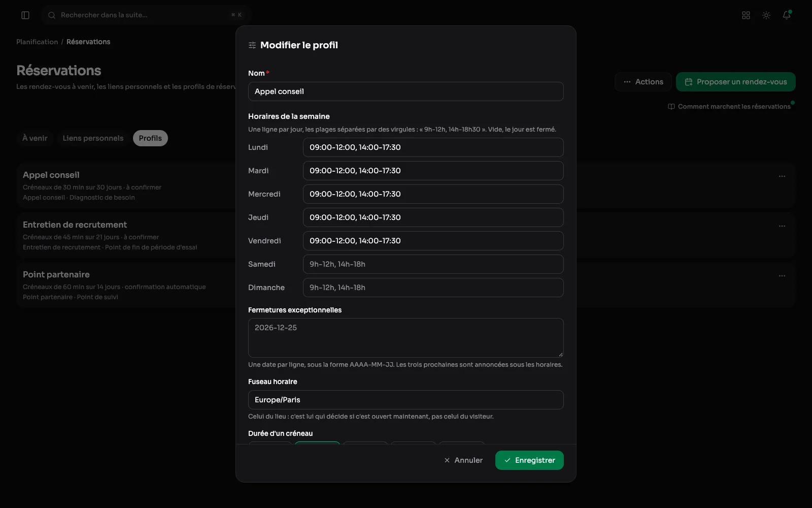Screen dimensions: 812x508
Task: Edit the Nom field Appel conseil
Action: click(x=406, y=91)
